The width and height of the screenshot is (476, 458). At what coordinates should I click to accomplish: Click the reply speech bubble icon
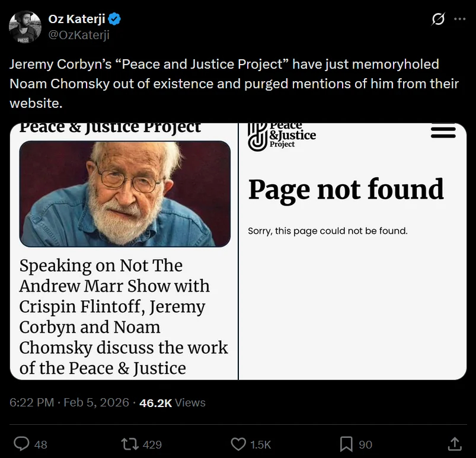(x=22, y=444)
